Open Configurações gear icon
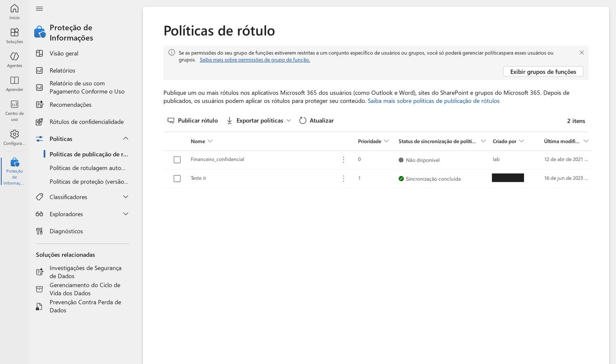This screenshot has width=616, height=364. coord(14,137)
